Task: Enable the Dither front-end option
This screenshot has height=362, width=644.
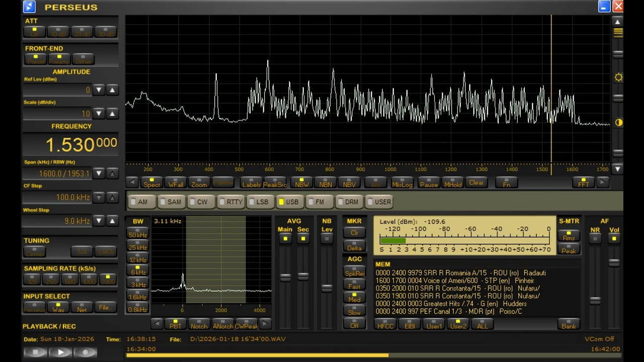Action: coord(83,59)
